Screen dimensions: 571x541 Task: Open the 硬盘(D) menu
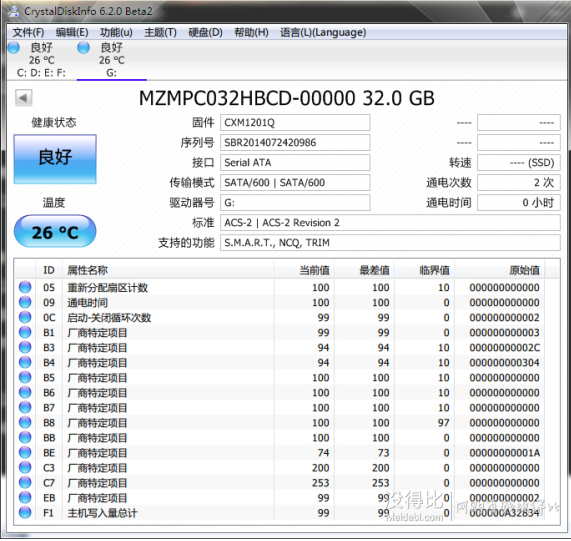(x=205, y=32)
